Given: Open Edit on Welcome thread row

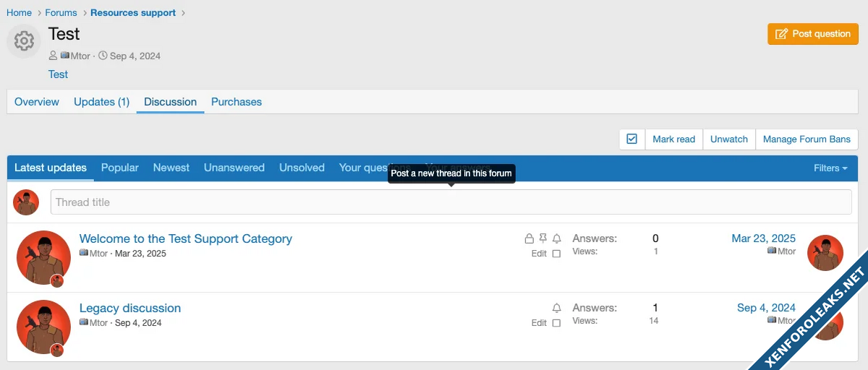Looking at the screenshot, I should [x=539, y=254].
